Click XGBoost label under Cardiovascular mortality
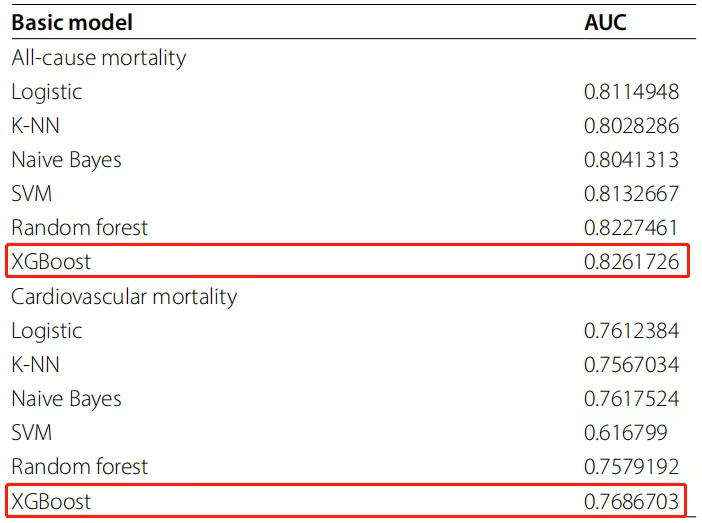The image size is (702, 523). tap(51, 501)
